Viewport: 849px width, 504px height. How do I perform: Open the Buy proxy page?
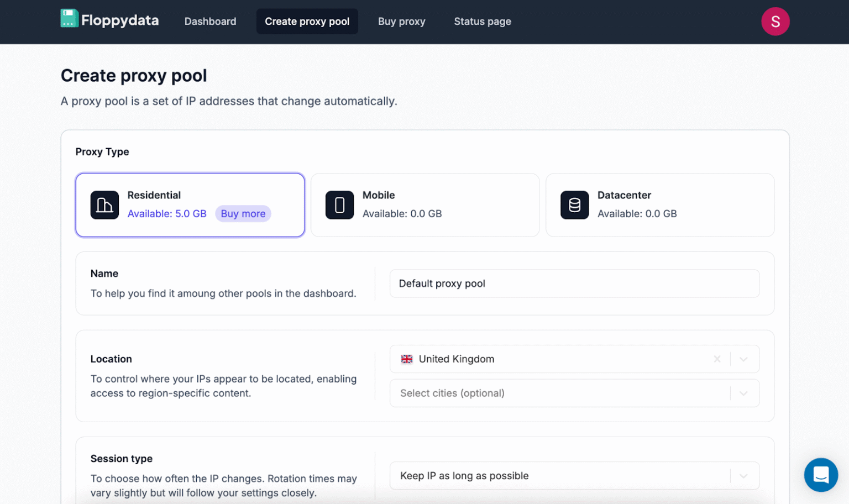(401, 22)
